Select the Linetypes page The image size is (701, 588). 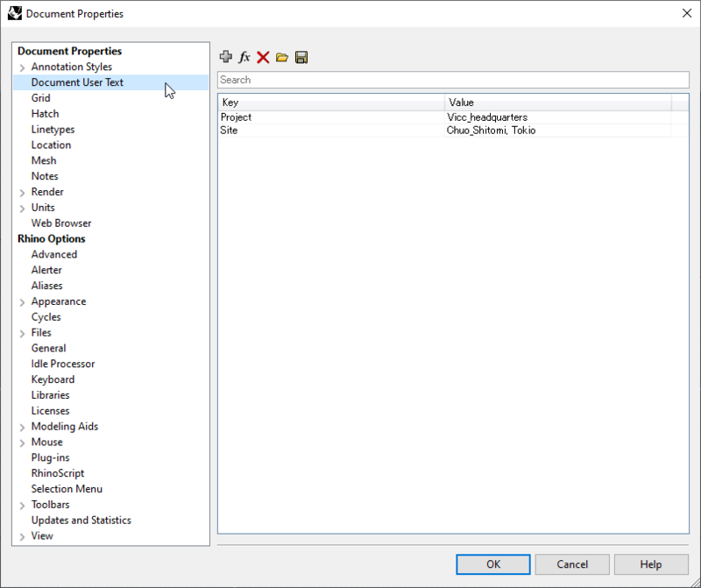coord(53,129)
